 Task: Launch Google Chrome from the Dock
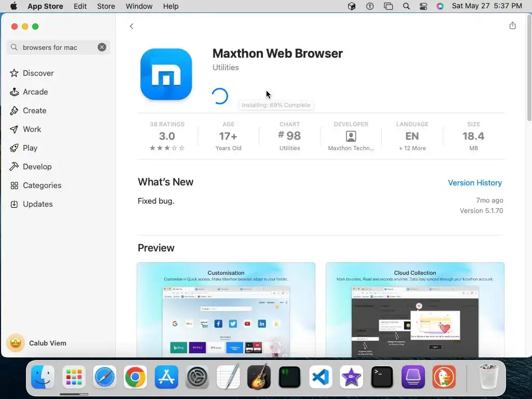tap(135, 377)
